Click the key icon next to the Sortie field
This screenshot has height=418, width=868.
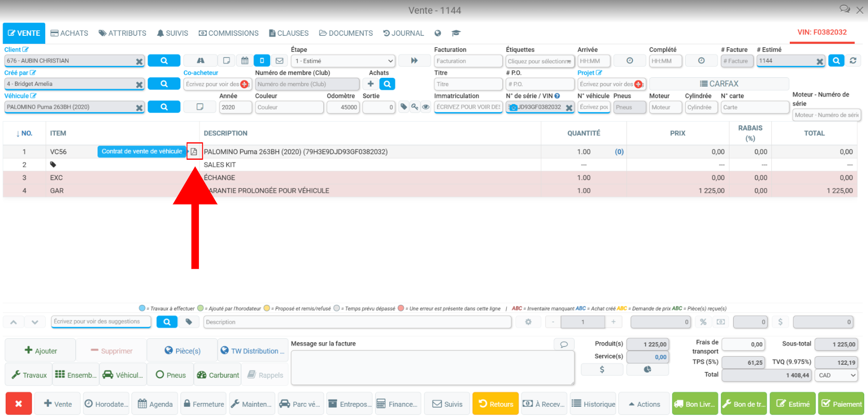pos(415,107)
